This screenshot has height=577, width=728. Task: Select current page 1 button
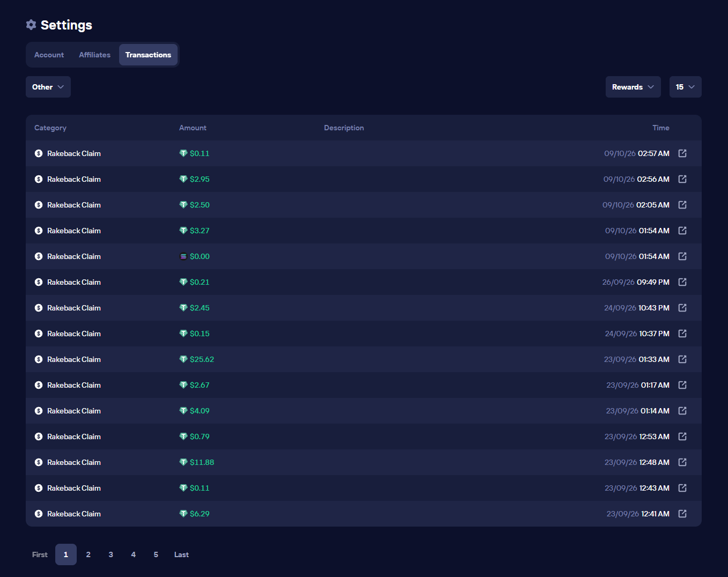[66, 554]
